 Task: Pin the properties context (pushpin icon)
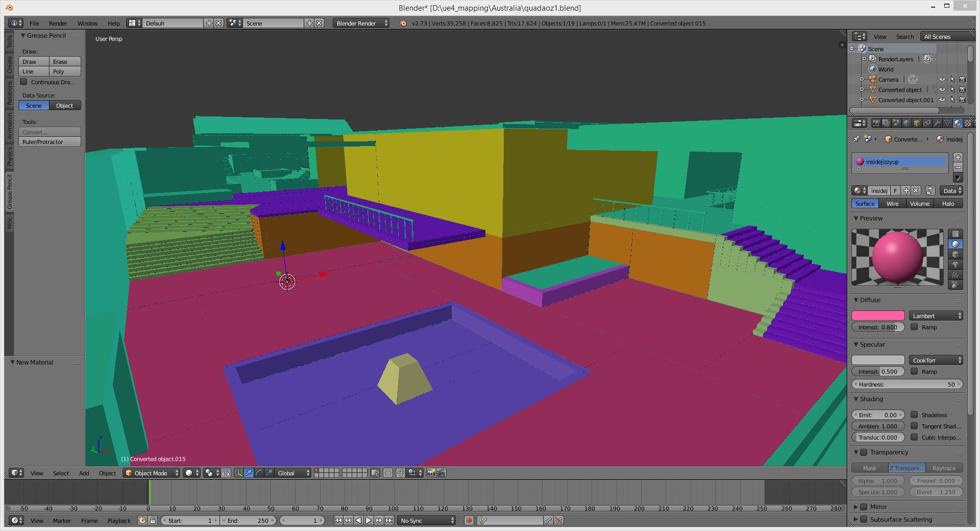pyautogui.click(x=856, y=139)
